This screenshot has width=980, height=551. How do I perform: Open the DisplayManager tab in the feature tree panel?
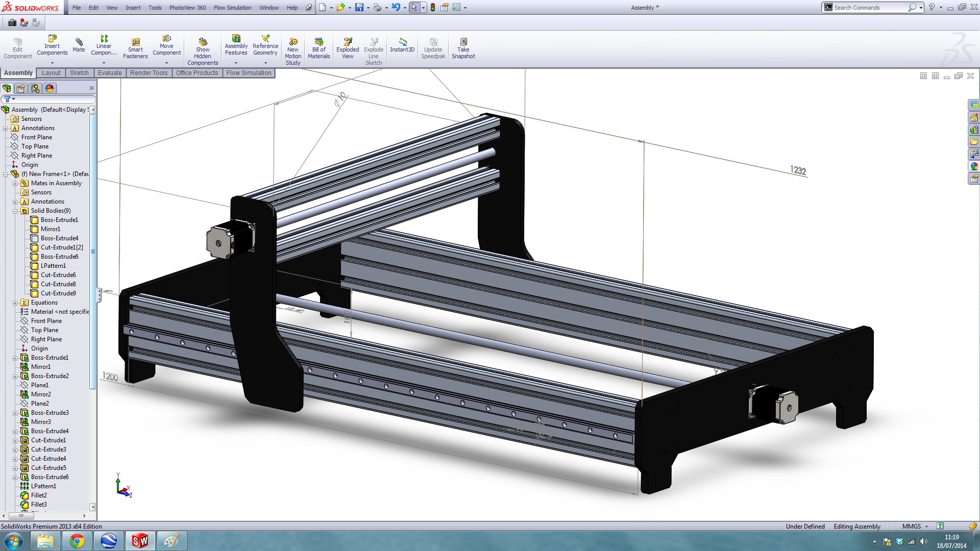(x=50, y=88)
